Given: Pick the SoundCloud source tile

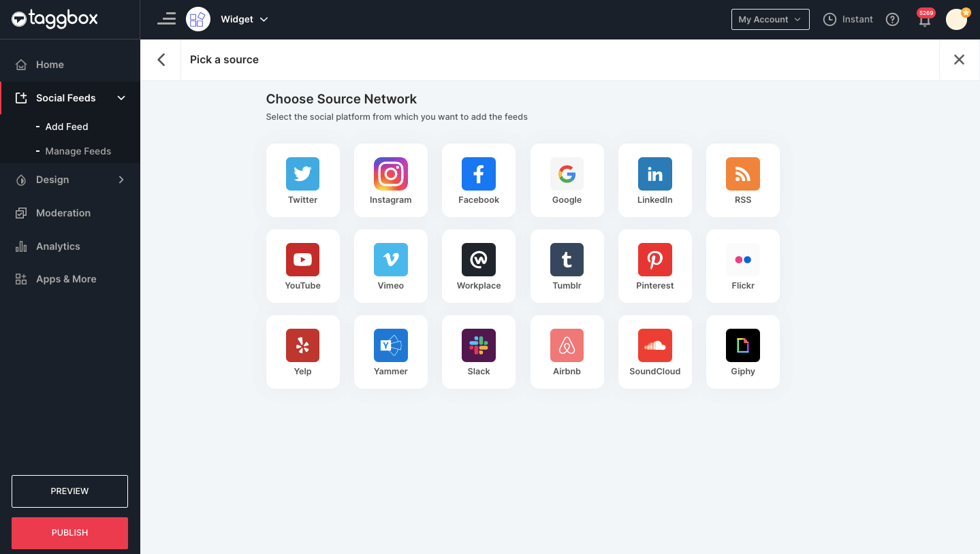Looking at the screenshot, I should click(x=654, y=351).
